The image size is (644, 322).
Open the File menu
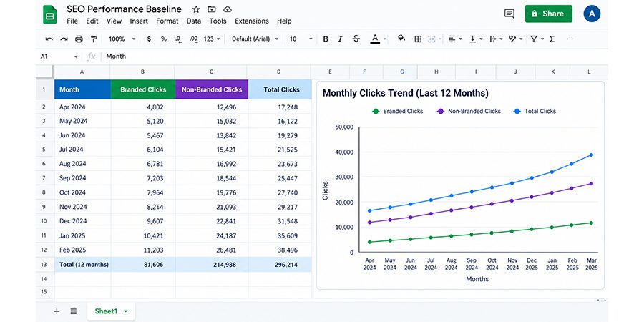pyautogui.click(x=72, y=21)
